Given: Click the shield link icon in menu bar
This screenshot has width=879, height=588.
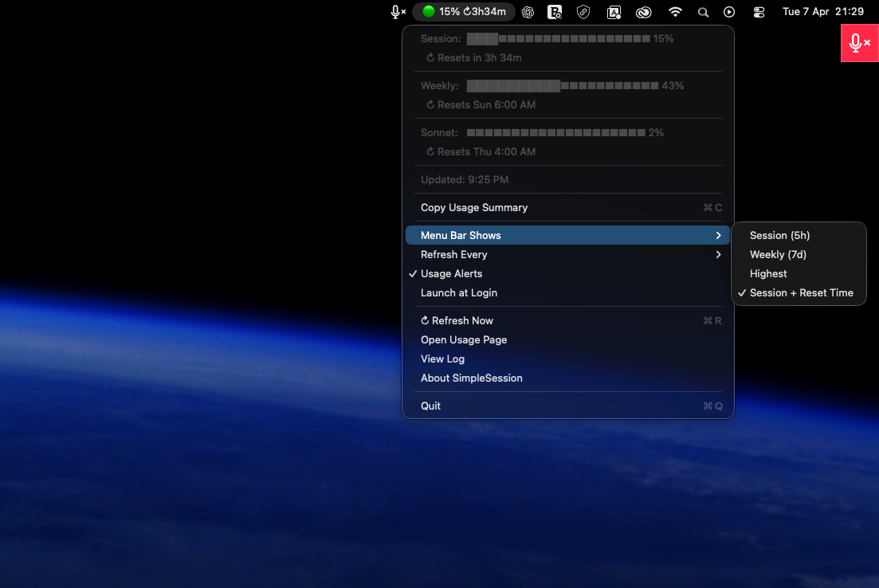Looking at the screenshot, I should [x=583, y=12].
